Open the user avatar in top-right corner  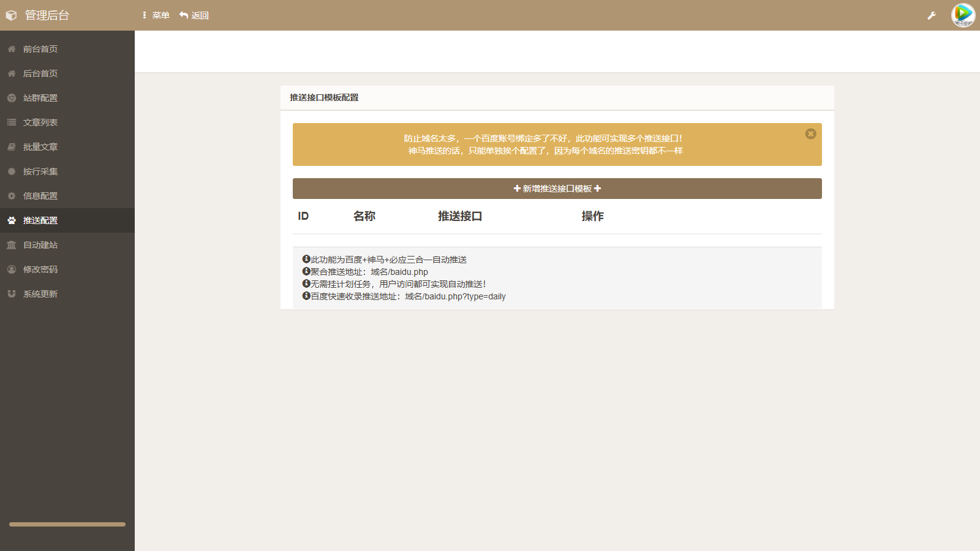[x=963, y=15]
